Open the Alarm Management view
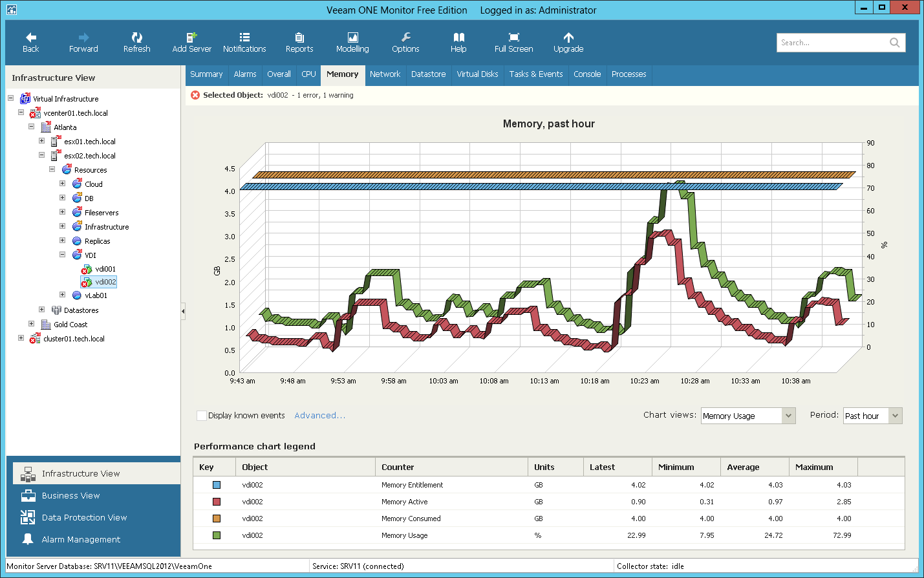The image size is (924, 578). pos(81,539)
